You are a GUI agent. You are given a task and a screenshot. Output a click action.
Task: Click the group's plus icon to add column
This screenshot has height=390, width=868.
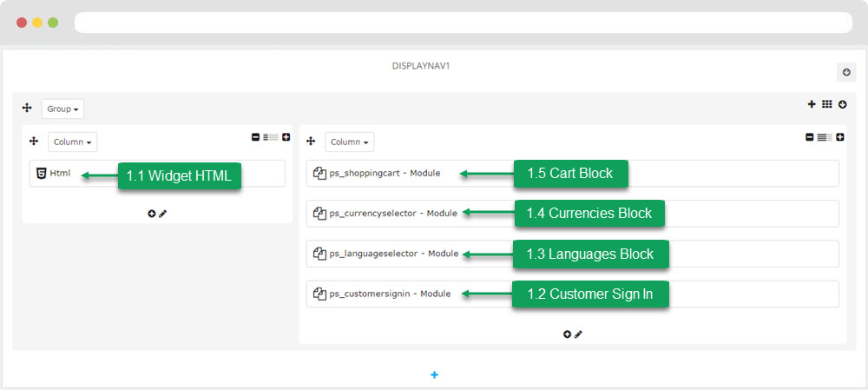point(812,104)
